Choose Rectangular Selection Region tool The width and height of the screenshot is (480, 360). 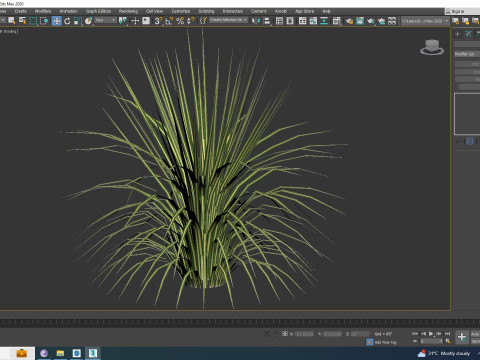[x=33, y=21]
